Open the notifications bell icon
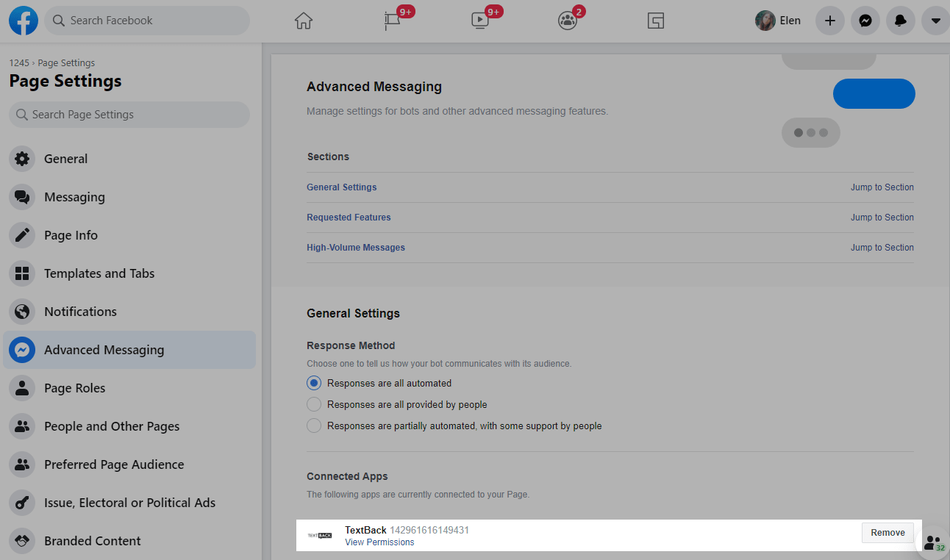This screenshot has width=950, height=560. [901, 21]
